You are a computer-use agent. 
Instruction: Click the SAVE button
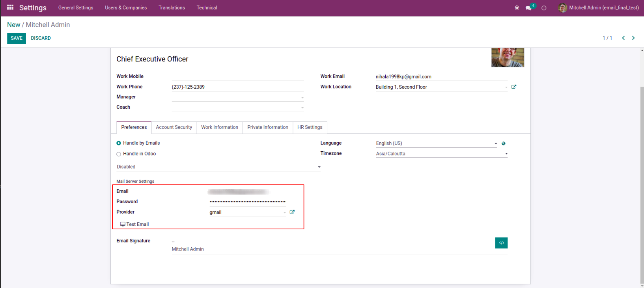tap(17, 38)
